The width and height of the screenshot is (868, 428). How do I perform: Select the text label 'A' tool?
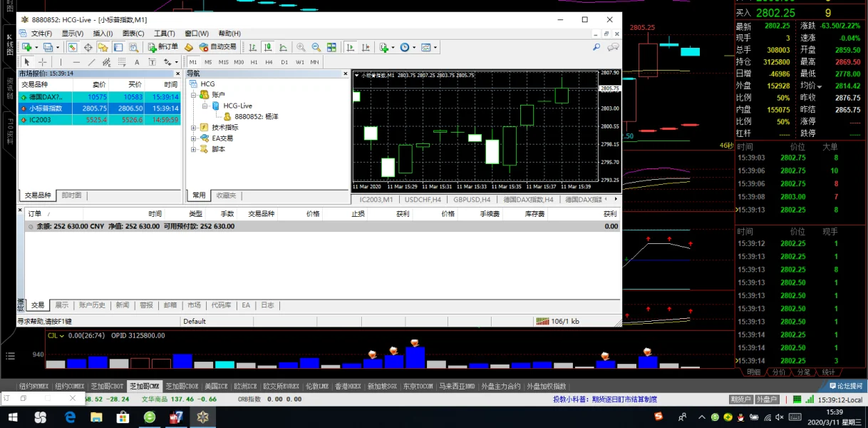coord(137,62)
